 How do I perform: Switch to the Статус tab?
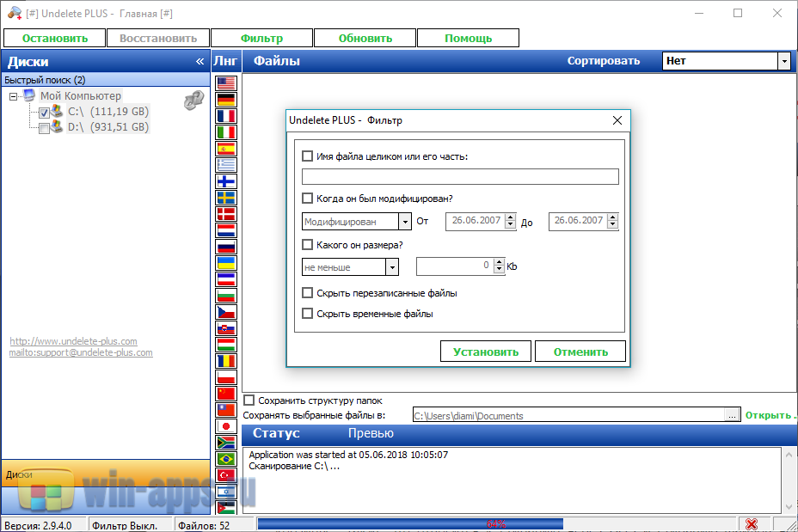[276, 433]
